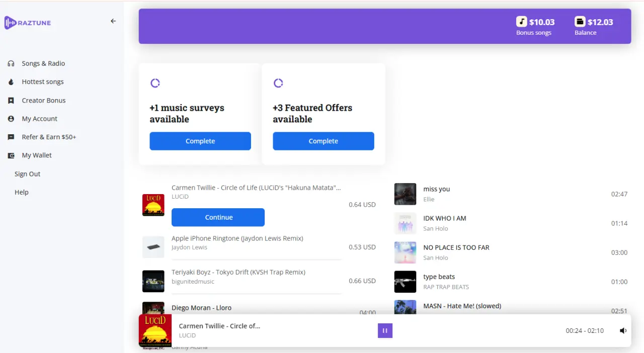Click Complete under music surveys
Viewport: 644px width, 353px height.
coord(200,141)
